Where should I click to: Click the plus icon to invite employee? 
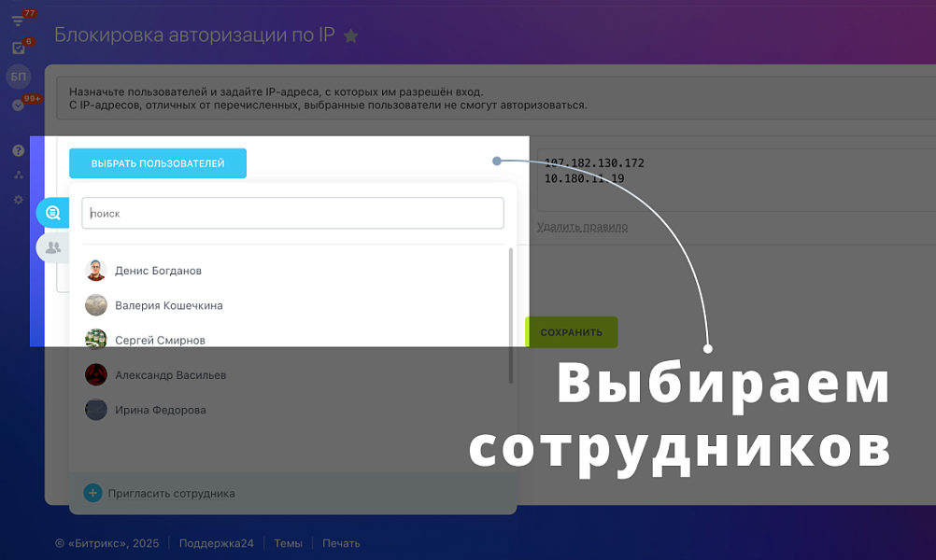coord(92,493)
